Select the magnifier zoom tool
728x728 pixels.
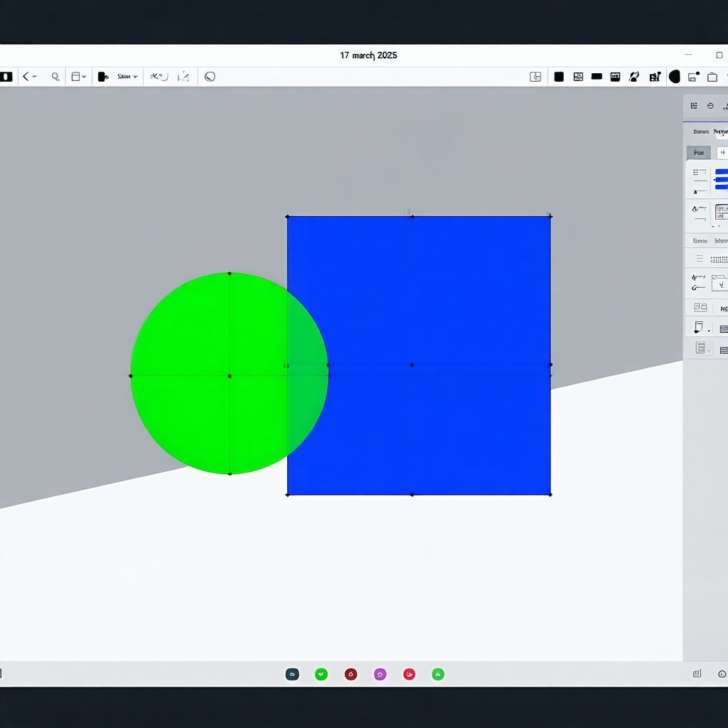tap(55, 77)
